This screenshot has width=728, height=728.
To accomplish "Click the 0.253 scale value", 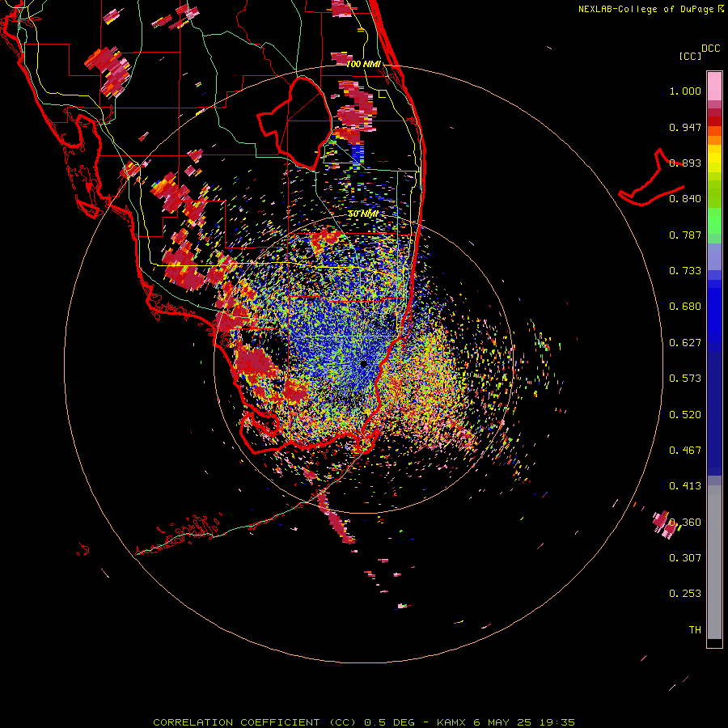I will pos(685,594).
